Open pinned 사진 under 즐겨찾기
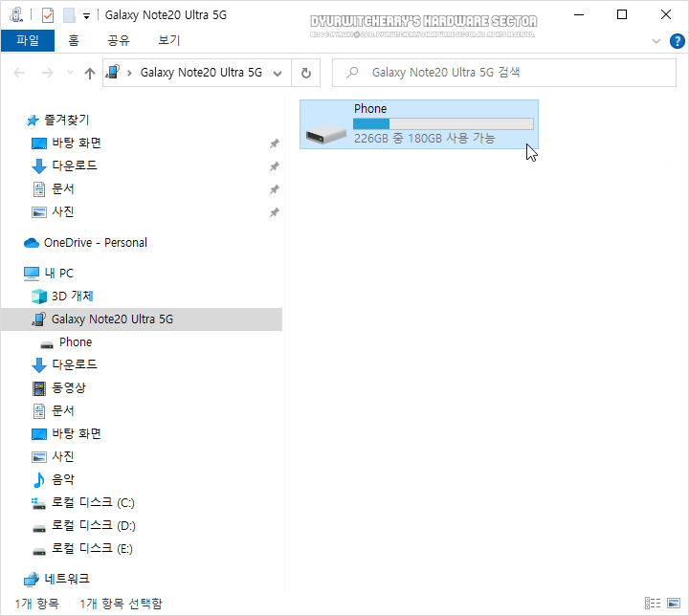This screenshot has width=689, height=616. [x=63, y=211]
